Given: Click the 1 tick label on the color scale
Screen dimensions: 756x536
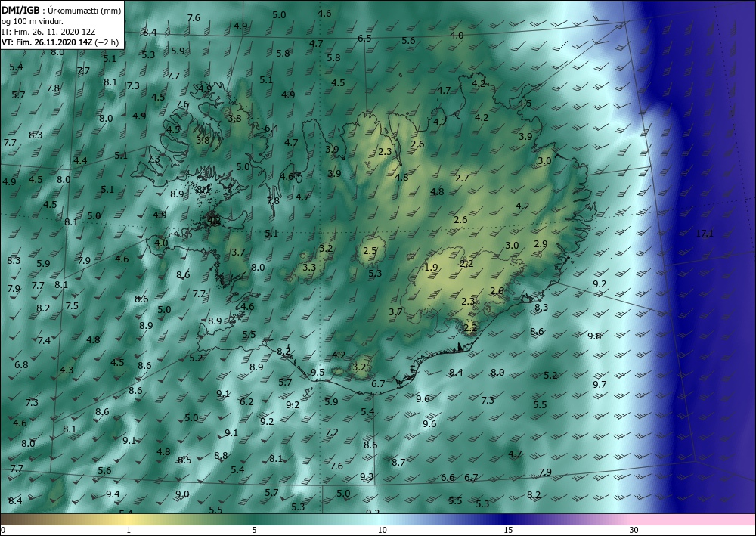Looking at the screenshot, I should click(129, 530).
